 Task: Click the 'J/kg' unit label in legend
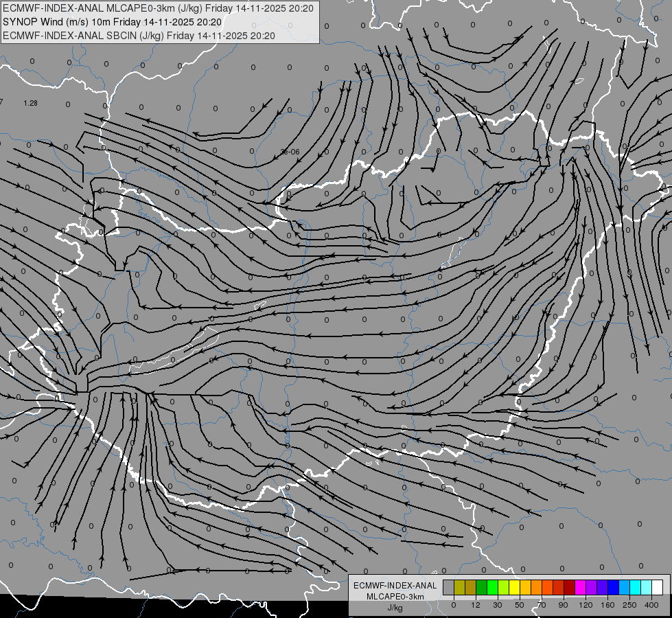click(395, 608)
